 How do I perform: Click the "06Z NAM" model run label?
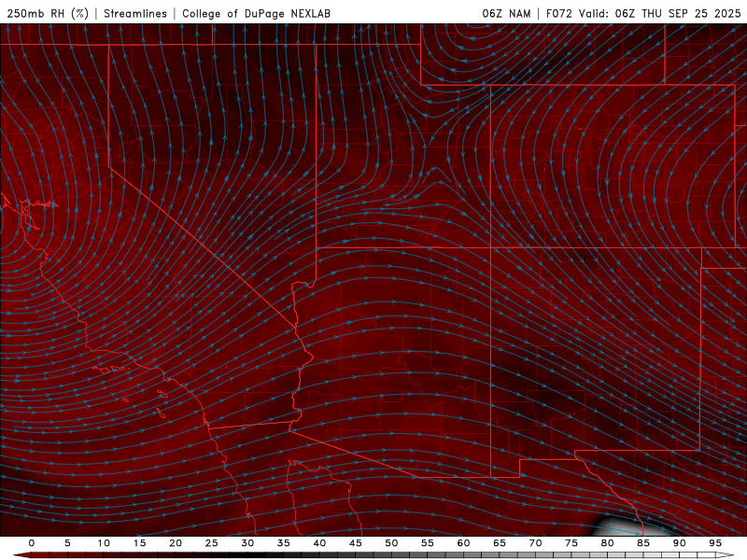(506, 13)
